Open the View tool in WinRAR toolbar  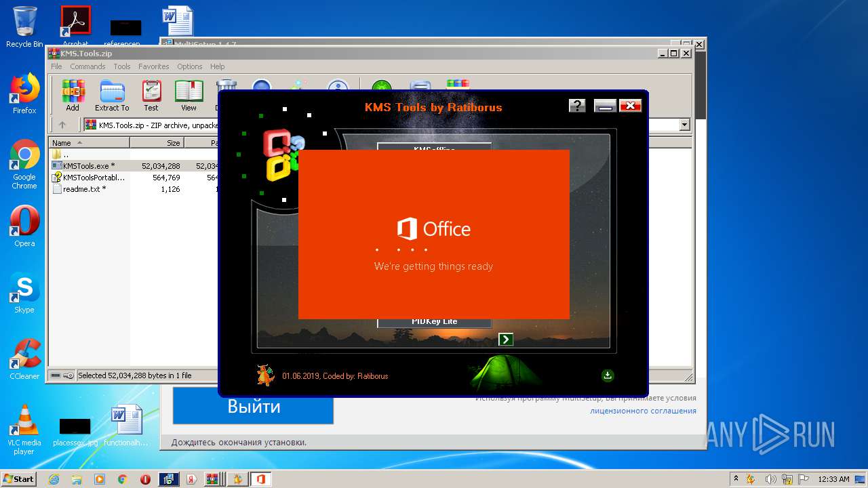(x=189, y=96)
